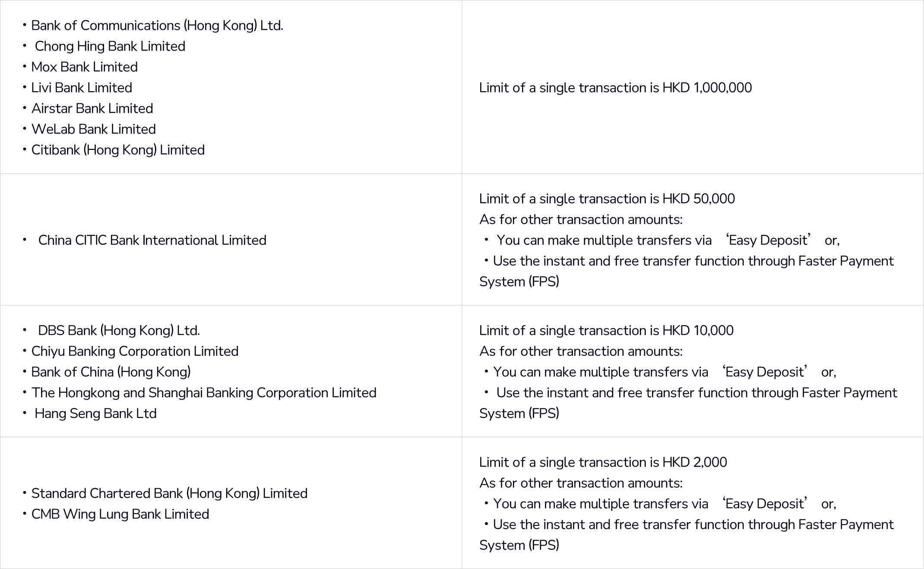Click Bank of China (Hong Kong) entry

point(111,372)
